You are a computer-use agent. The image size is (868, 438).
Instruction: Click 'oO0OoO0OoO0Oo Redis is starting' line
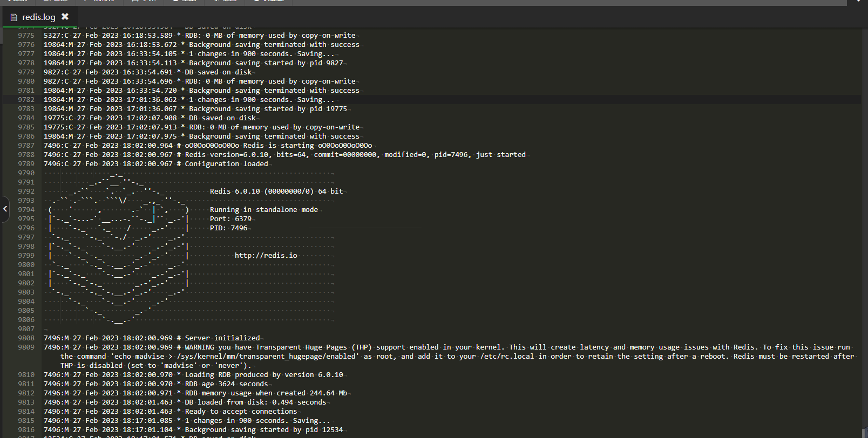208,146
